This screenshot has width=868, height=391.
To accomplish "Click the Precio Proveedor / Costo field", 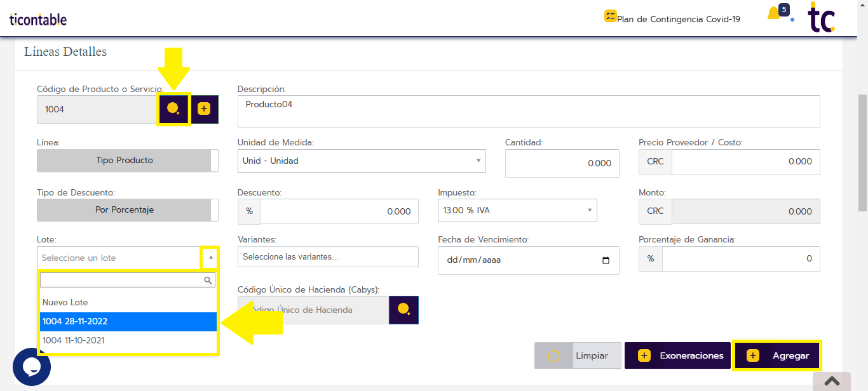I will [x=746, y=162].
